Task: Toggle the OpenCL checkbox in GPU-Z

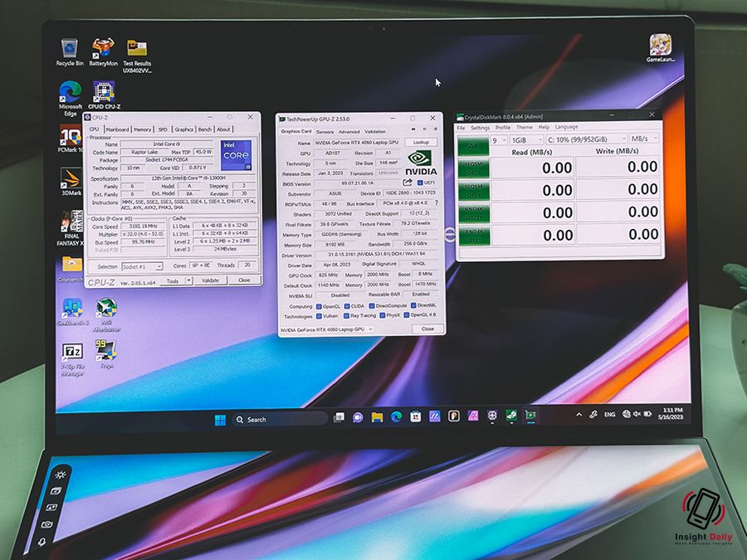Action: (x=320, y=305)
